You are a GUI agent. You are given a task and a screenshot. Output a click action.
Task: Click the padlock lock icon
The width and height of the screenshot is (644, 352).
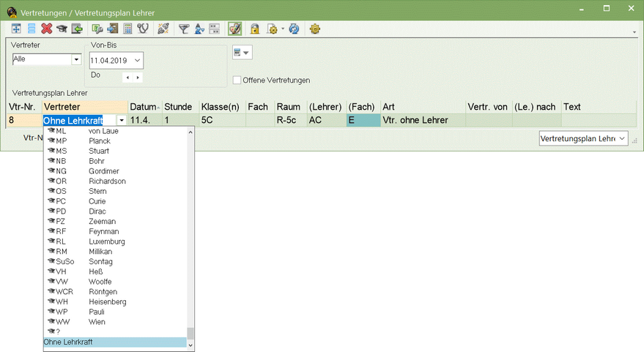[255, 29]
